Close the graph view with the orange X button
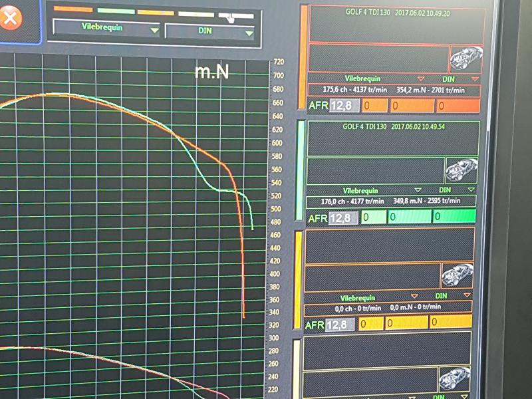532x399 pixels. click(11, 18)
